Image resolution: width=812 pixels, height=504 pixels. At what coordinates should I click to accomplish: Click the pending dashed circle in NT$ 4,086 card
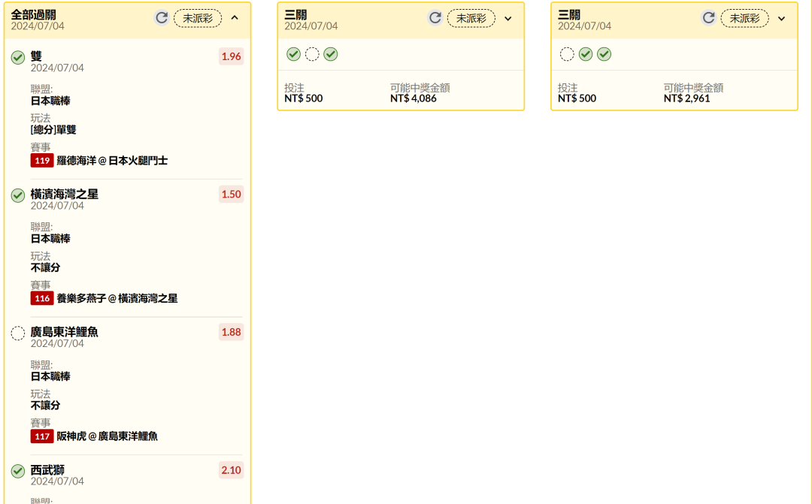(x=312, y=54)
